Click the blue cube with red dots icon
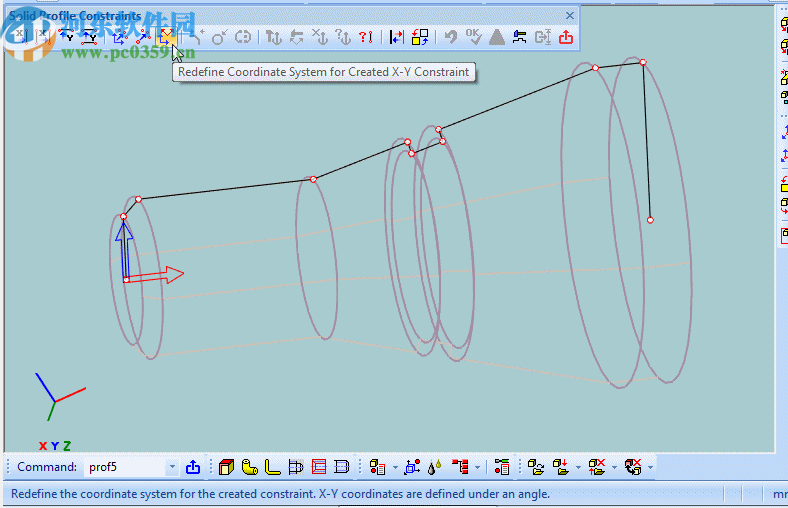Viewport: 788px width, 508px height. [x=412, y=467]
